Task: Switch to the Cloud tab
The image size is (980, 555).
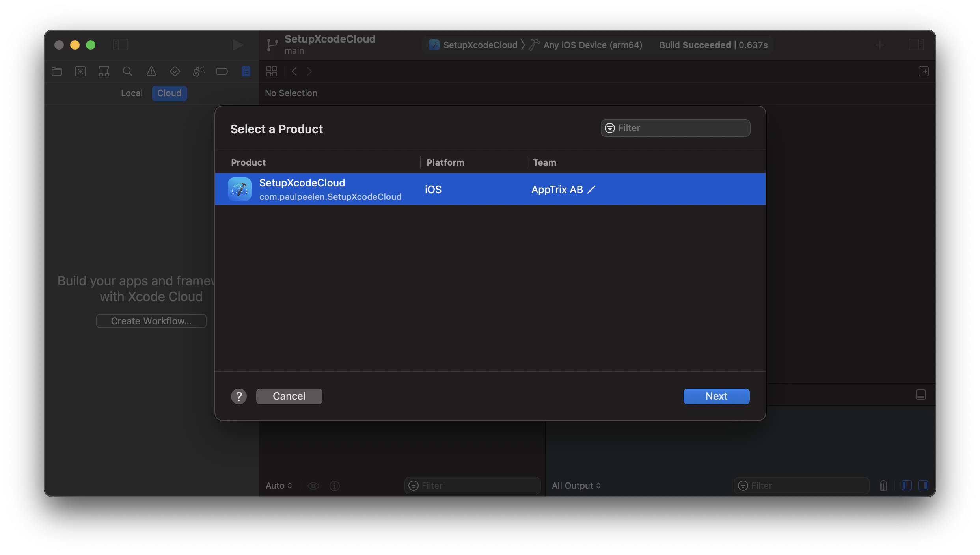Action: point(170,93)
